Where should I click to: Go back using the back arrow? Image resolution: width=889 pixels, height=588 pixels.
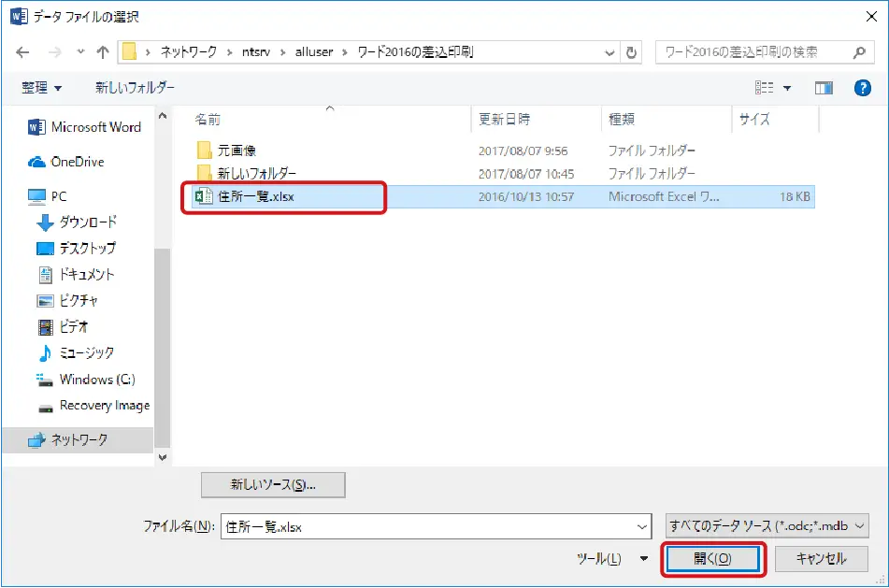pos(22,52)
